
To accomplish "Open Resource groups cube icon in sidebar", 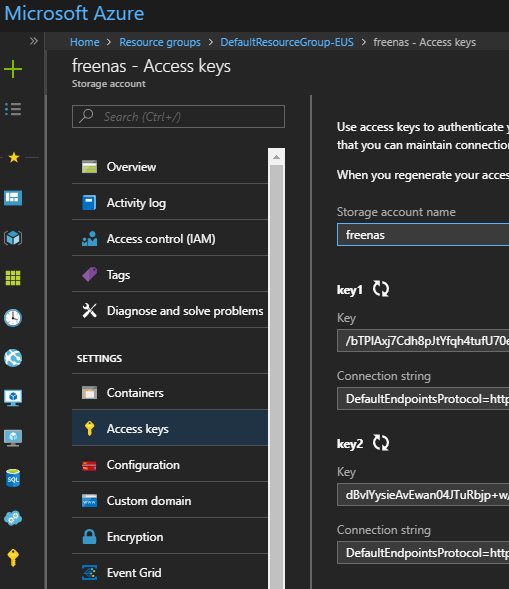I will (13, 238).
